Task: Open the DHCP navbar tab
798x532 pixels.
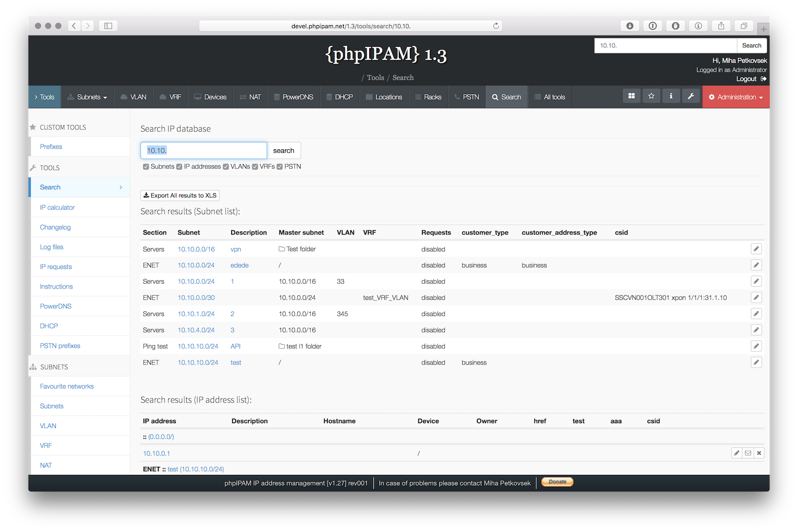Action: pos(340,97)
